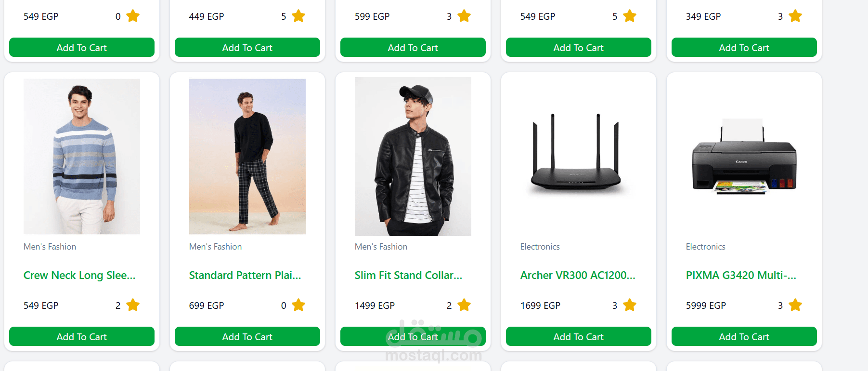Click star icon on Slim Fit jacket card

point(464,305)
